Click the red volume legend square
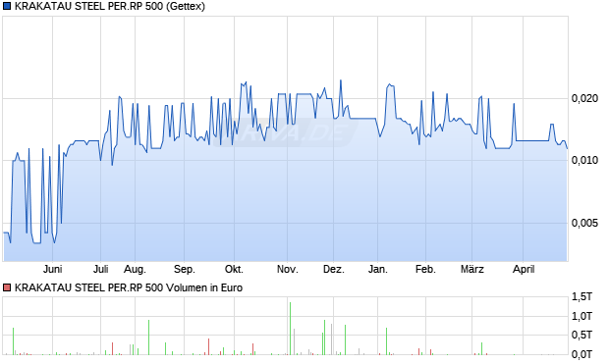This screenshot has height=364, width=609. tap(7, 287)
